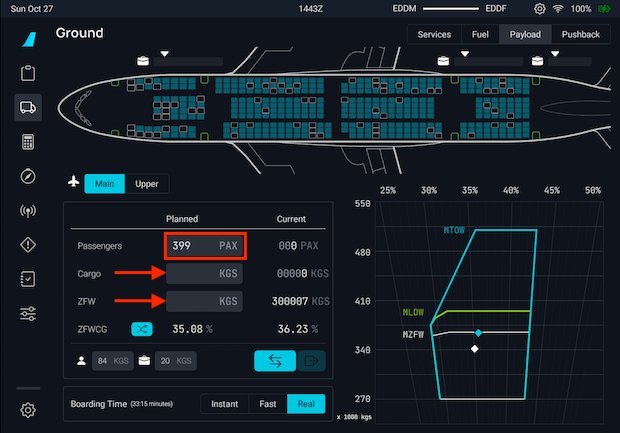Open the Dispatch clipboard page in sidebar

coord(28,73)
